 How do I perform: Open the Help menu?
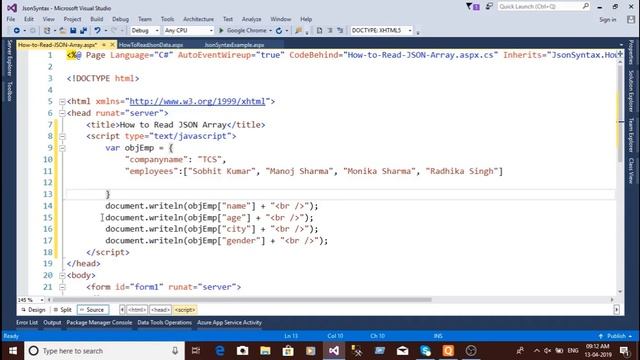306,19
